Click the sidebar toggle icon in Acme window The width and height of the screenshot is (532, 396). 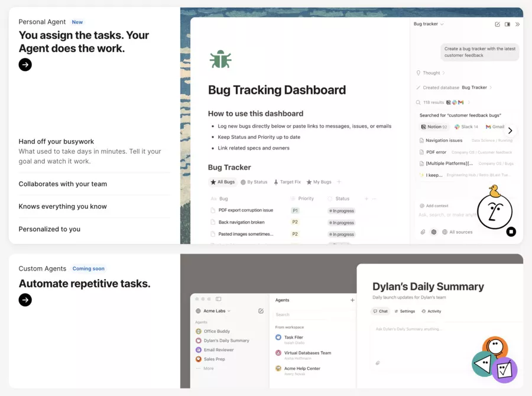coord(219,299)
